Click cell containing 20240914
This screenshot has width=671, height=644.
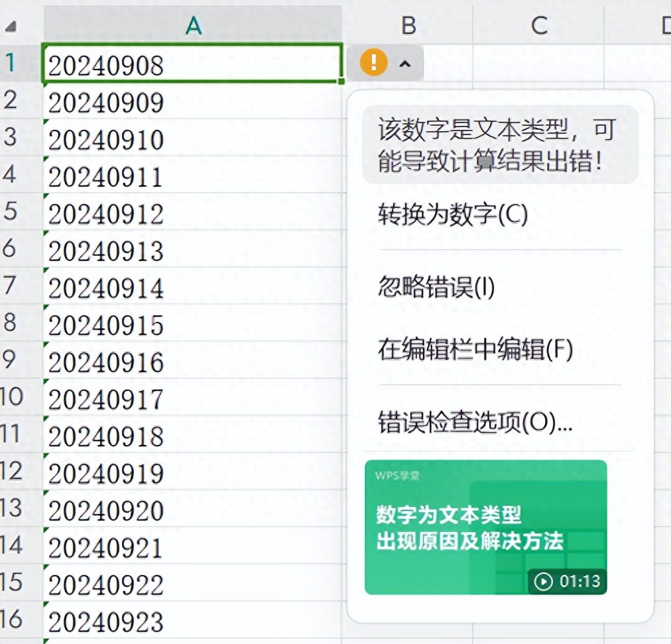click(192, 286)
